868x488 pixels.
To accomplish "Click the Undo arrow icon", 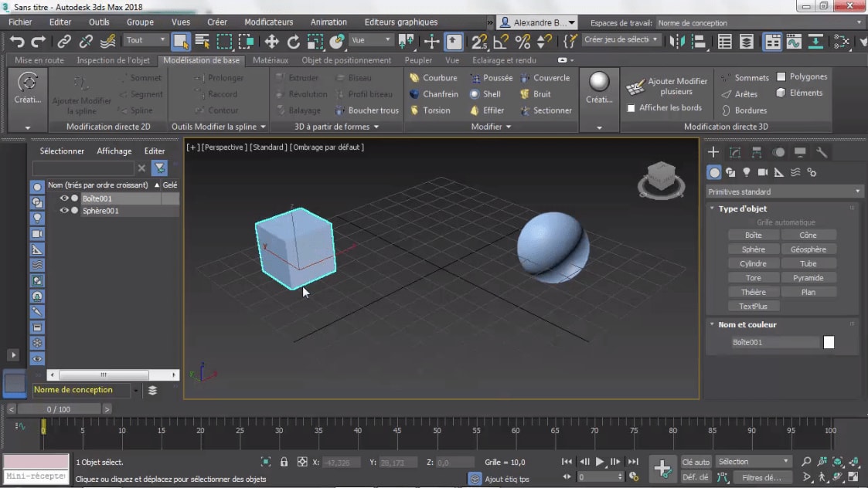I will pyautogui.click(x=17, y=41).
